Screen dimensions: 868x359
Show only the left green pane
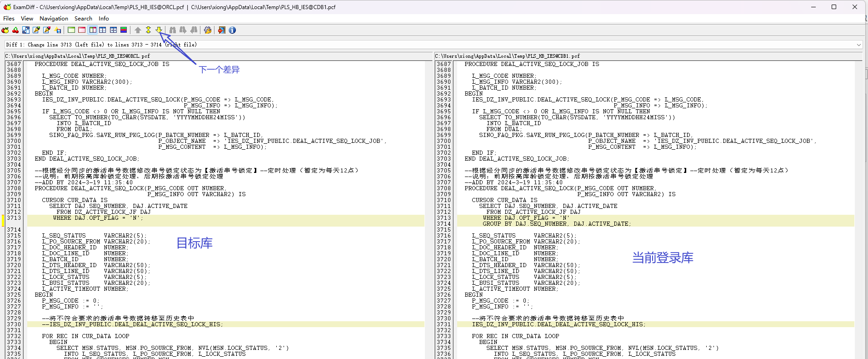click(x=71, y=30)
